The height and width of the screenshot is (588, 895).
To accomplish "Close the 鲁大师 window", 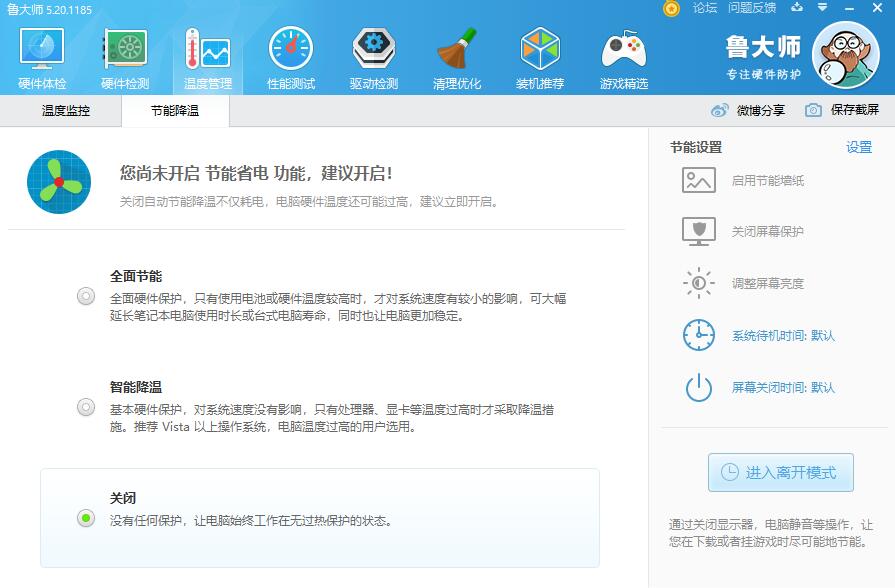I will tap(877, 8).
